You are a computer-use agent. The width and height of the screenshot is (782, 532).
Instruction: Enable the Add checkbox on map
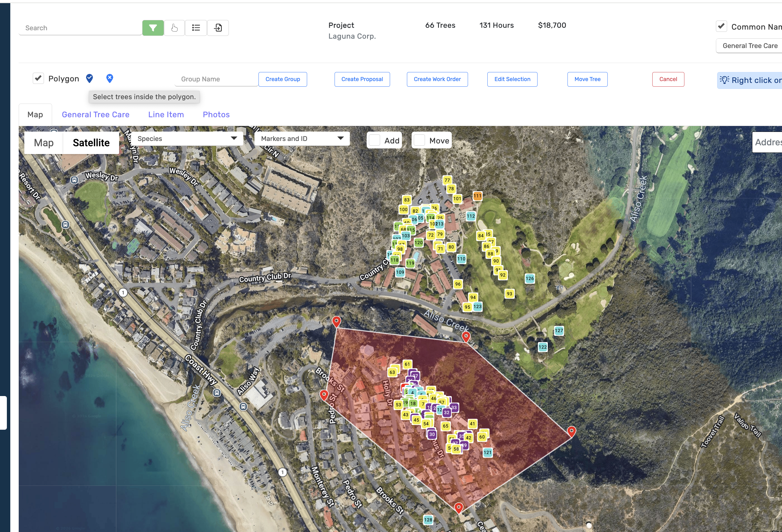(x=374, y=140)
